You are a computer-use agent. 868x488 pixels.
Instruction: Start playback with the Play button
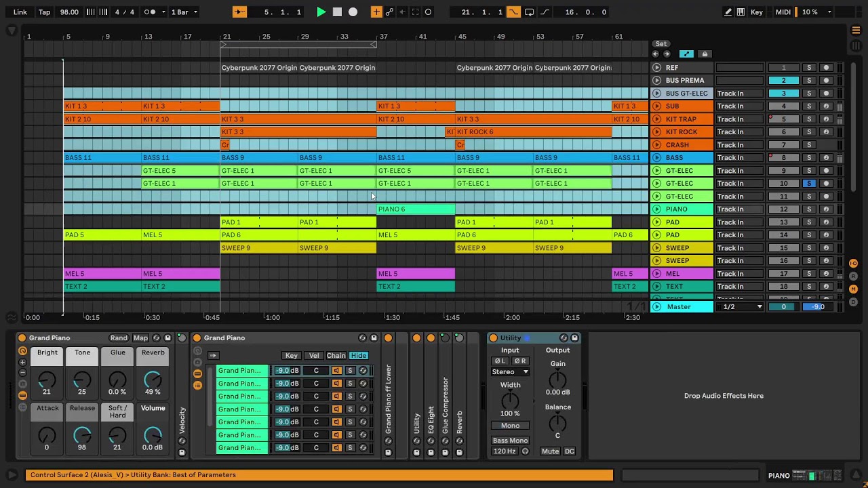[321, 12]
